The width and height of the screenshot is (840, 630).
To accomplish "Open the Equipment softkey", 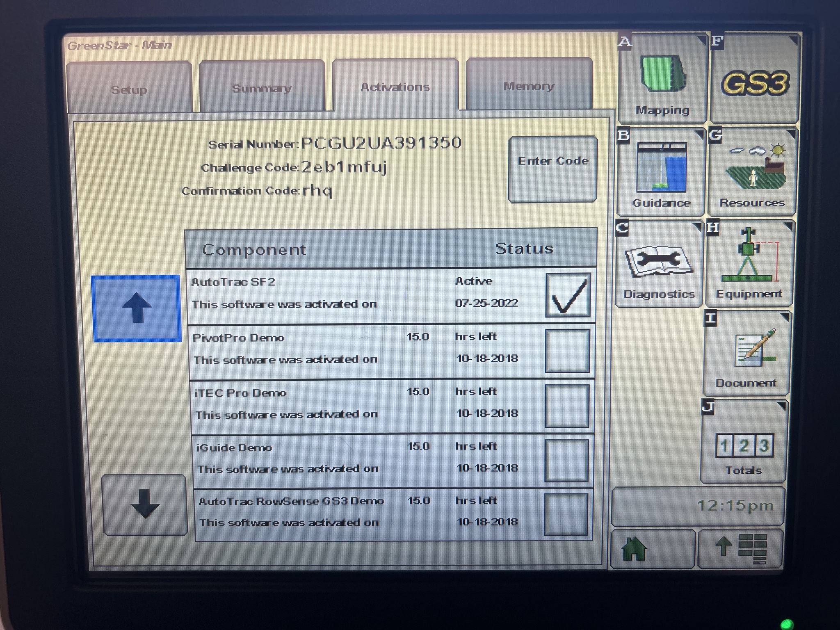I will [x=749, y=264].
